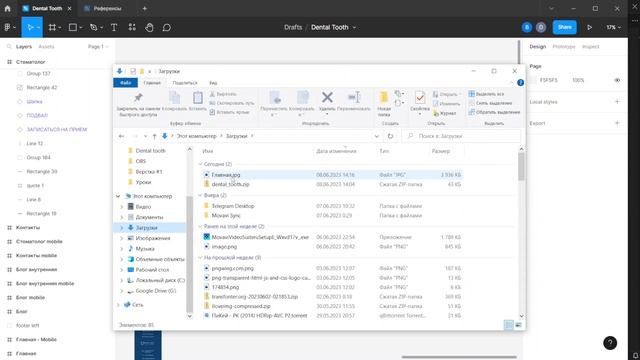
Task: Select the Move tool in Figma toolbar
Action: click(30, 27)
